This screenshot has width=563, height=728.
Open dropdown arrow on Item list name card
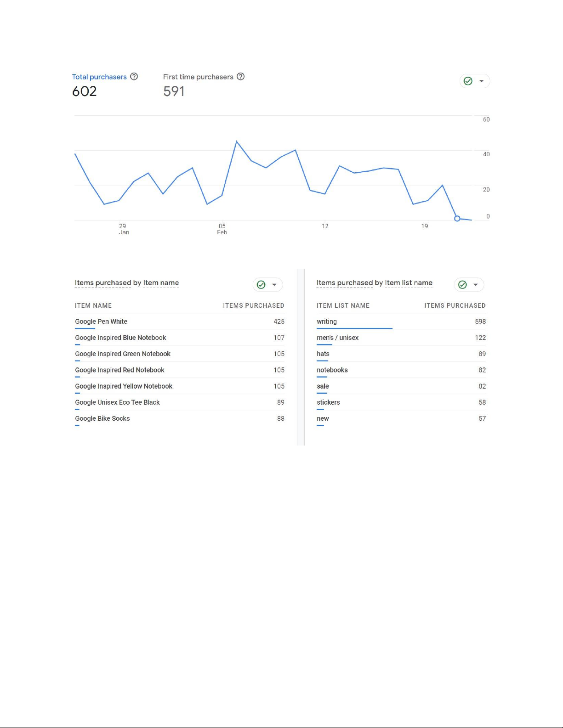pos(476,285)
